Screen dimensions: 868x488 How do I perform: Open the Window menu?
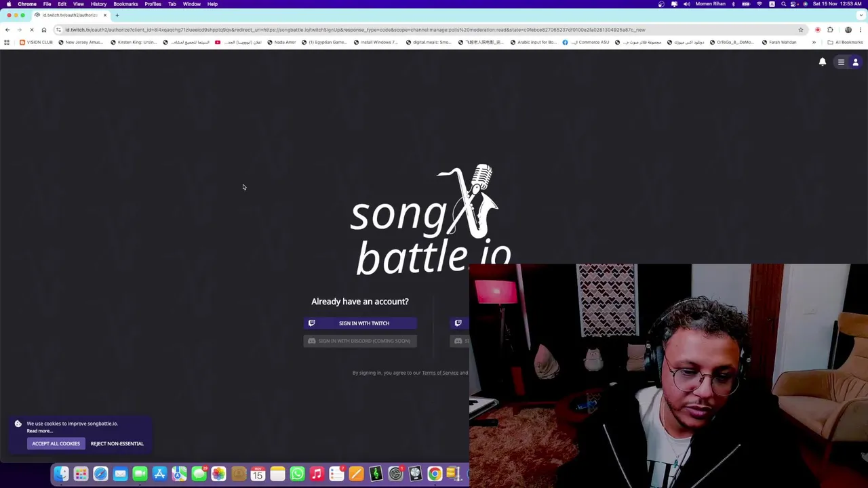tap(191, 4)
